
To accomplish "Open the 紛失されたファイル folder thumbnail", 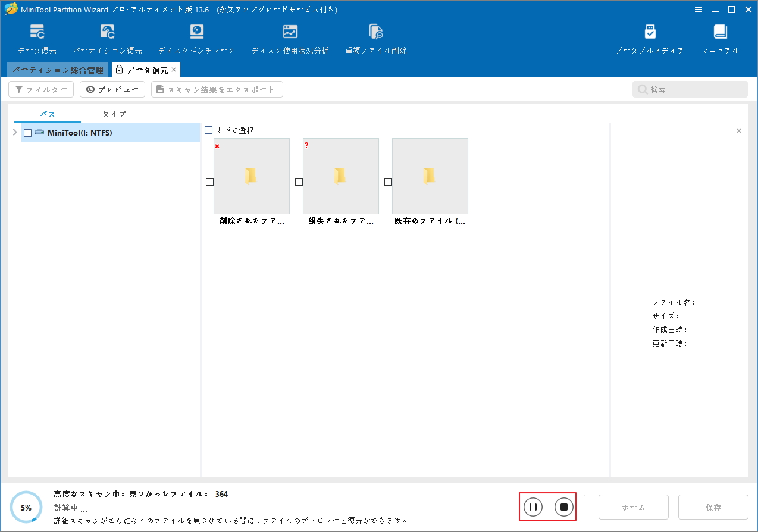I will 340,176.
